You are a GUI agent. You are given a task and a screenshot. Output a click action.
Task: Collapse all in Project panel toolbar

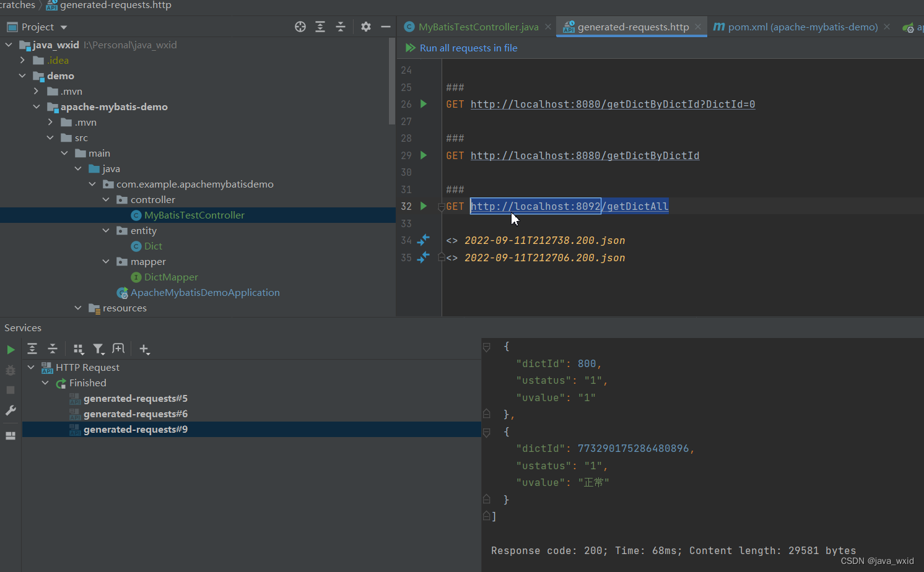tap(341, 27)
